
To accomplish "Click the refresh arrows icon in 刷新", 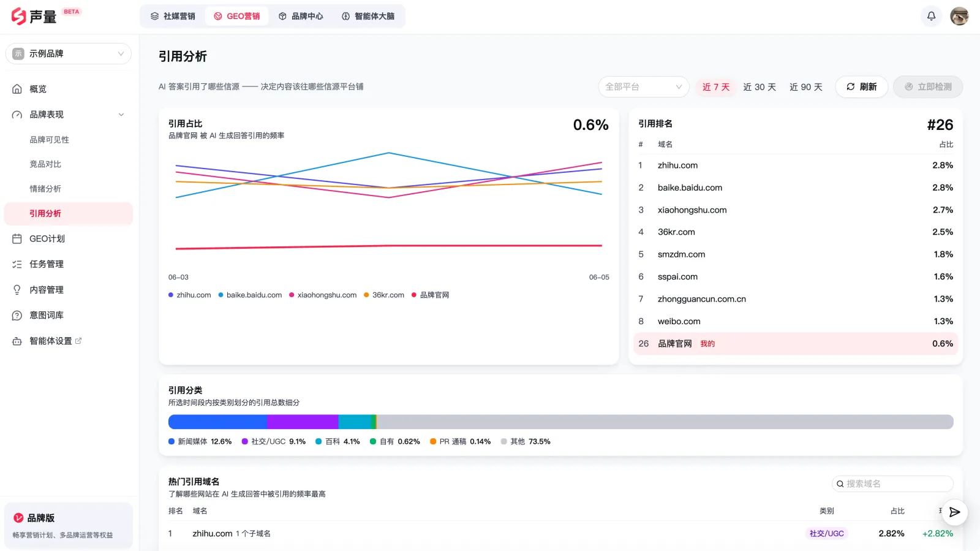I will tap(851, 87).
